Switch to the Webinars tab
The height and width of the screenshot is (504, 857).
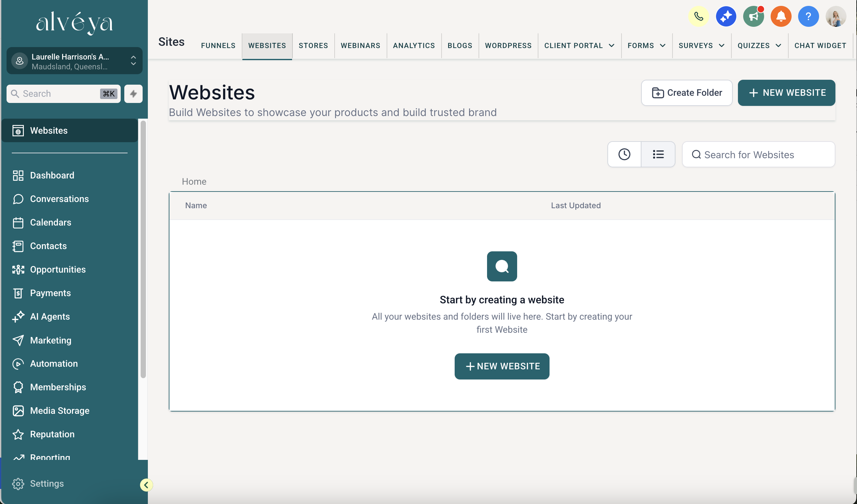pos(360,45)
